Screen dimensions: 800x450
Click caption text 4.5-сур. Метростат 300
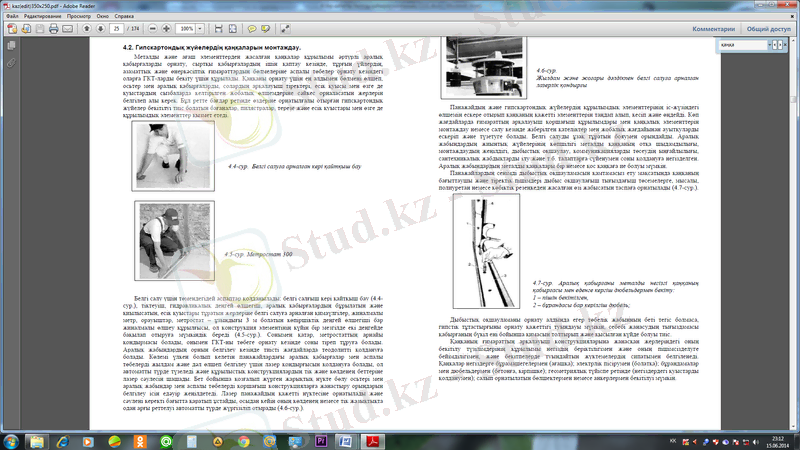259,254
